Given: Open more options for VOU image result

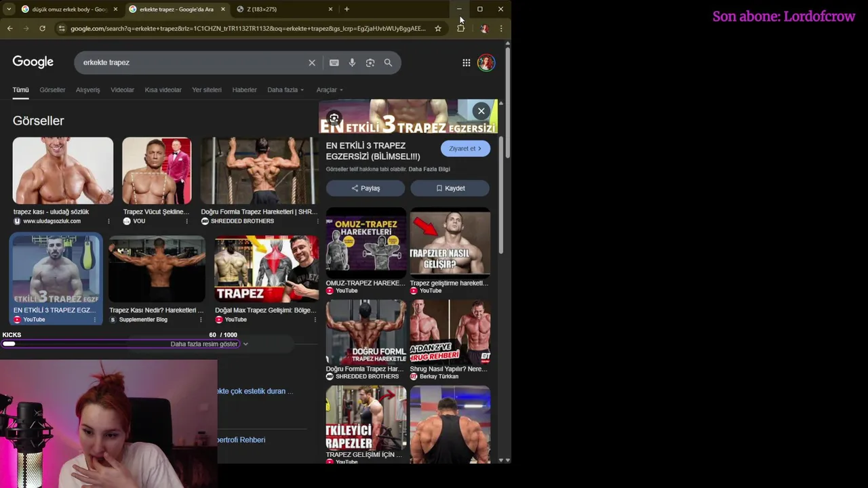Looking at the screenshot, I should coord(186,221).
